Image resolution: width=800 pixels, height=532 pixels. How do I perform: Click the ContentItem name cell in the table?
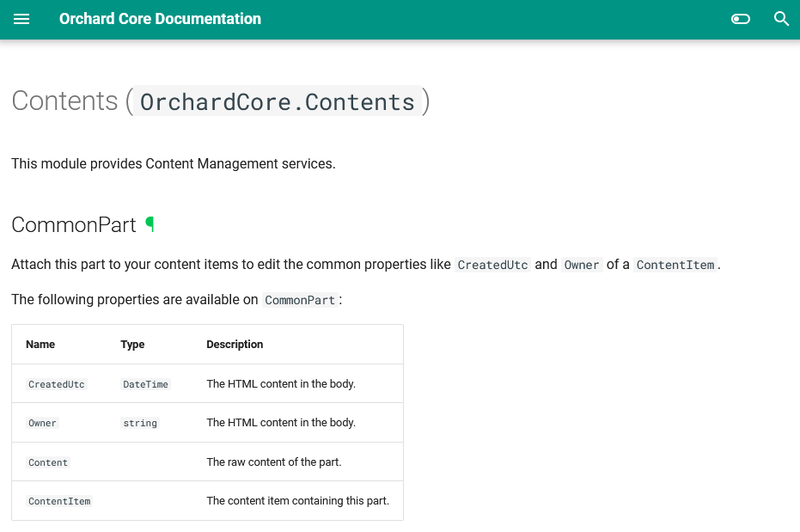pos(59,501)
